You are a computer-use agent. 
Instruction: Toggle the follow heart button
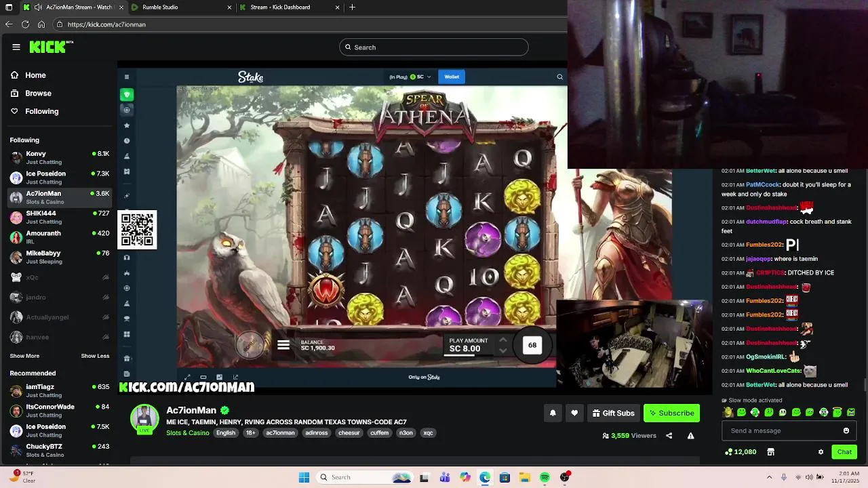coord(574,413)
